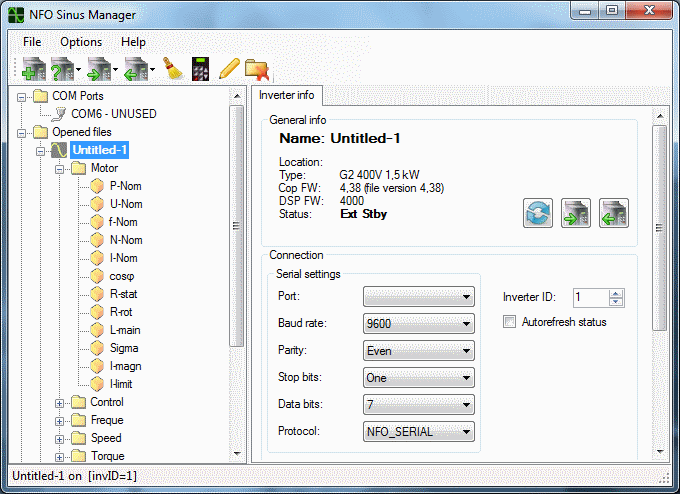Open dropdown arrow beside query inverter icon

(x=78, y=69)
